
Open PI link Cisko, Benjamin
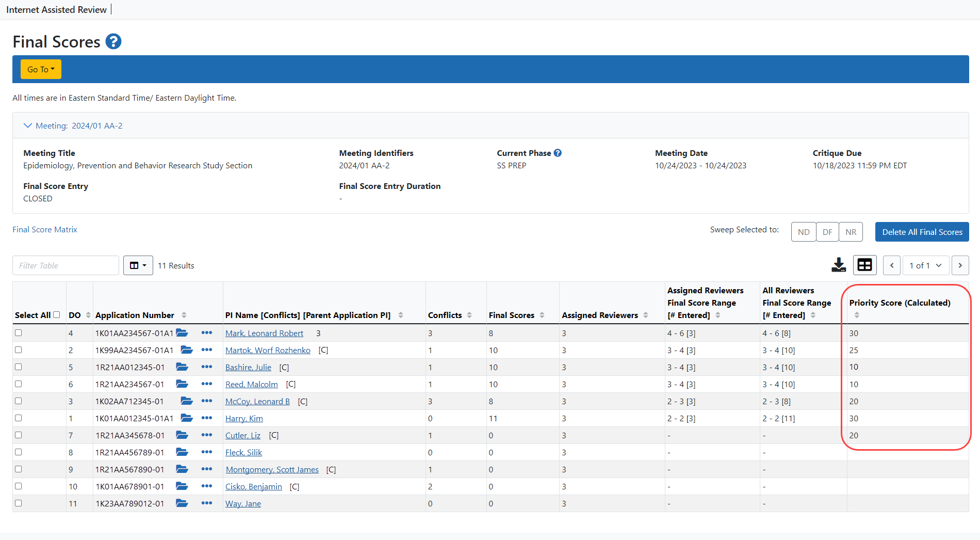pyautogui.click(x=254, y=486)
